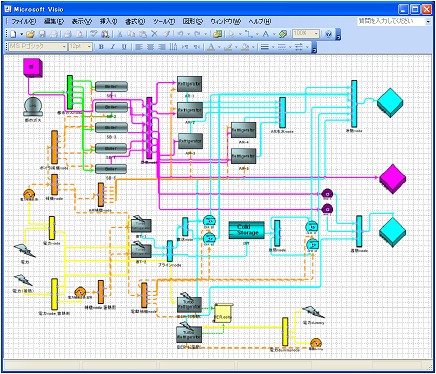Click the Shapes stencil icon
The width and height of the screenshot is (436, 374).
(218, 34)
